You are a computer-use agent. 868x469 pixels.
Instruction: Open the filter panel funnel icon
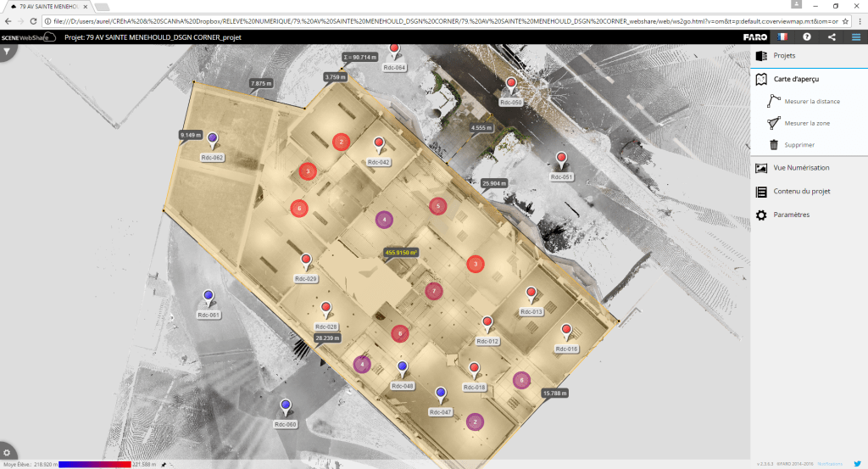click(7, 52)
